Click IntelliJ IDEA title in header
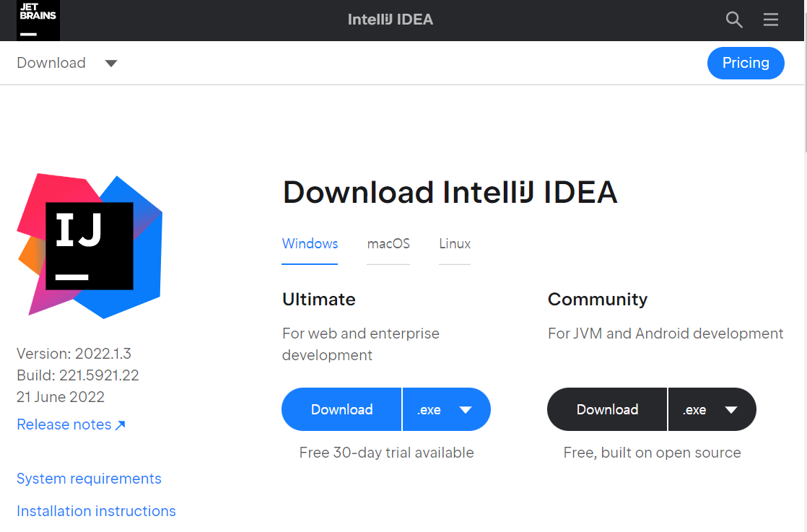 pos(390,19)
